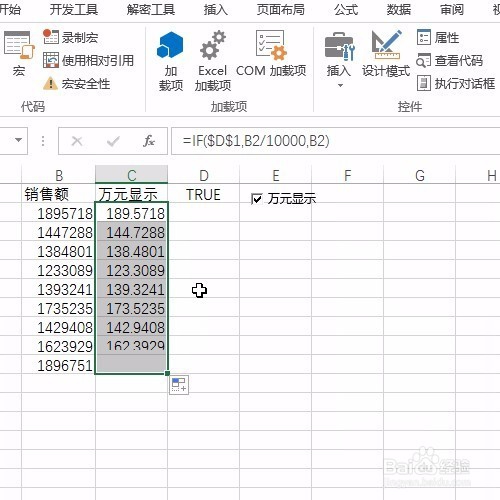Viewport: 500px width, 500px height.
Task: Select cell with value 139.3241
Action: (x=131, y=289)
